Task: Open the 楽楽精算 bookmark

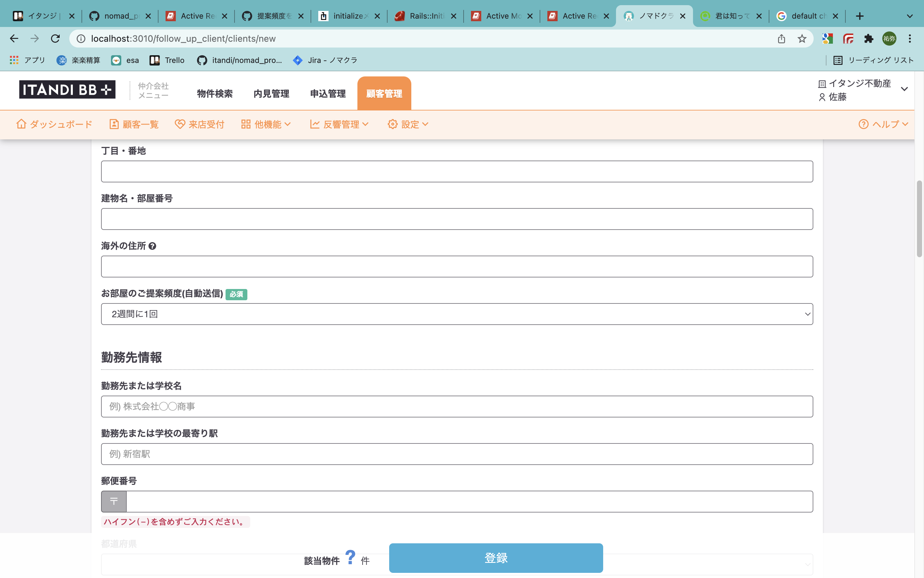Action: coord(78,60)
